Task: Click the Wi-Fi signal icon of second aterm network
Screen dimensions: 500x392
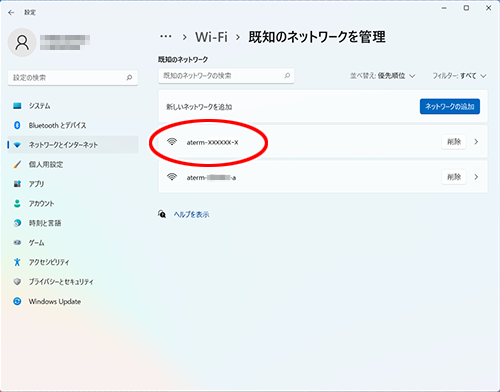Action: [172, 177]
